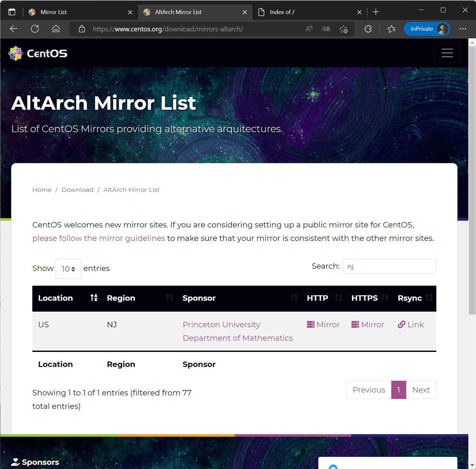
Task: Click the AltArch Mirror List breadcrumb text
Action: (x=131, y=190)
